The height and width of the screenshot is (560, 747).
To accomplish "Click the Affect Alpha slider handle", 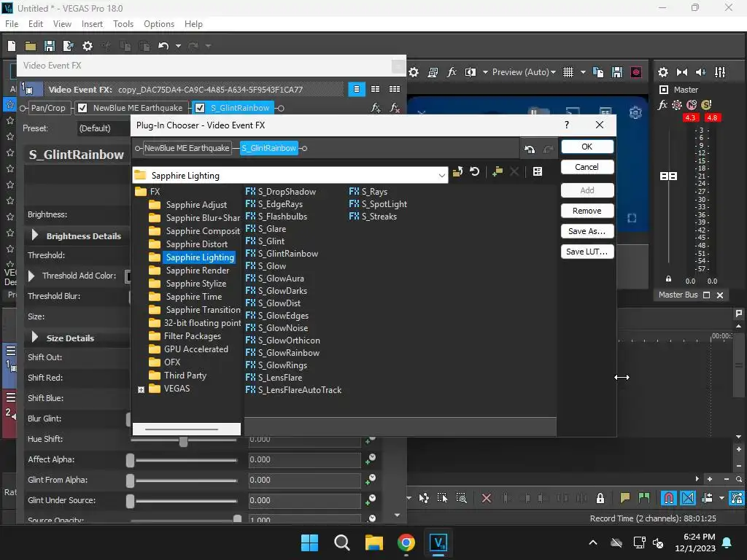I will (x=130, y=460).
